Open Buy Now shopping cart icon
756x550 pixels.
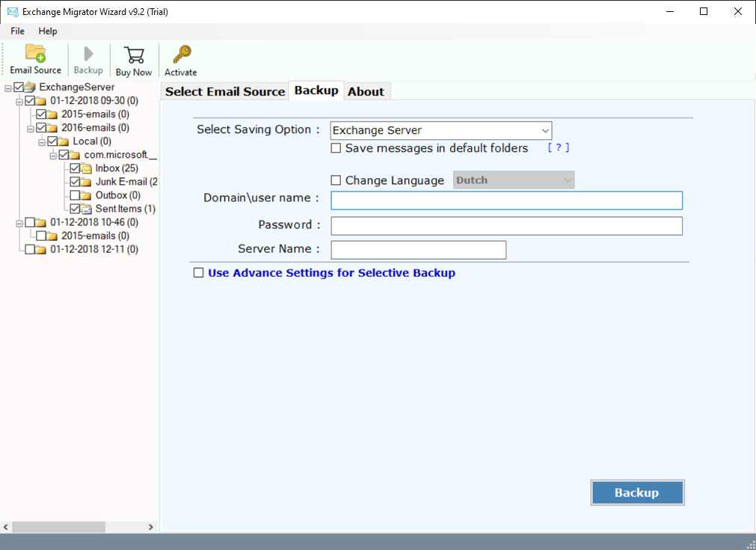point(134,55)
